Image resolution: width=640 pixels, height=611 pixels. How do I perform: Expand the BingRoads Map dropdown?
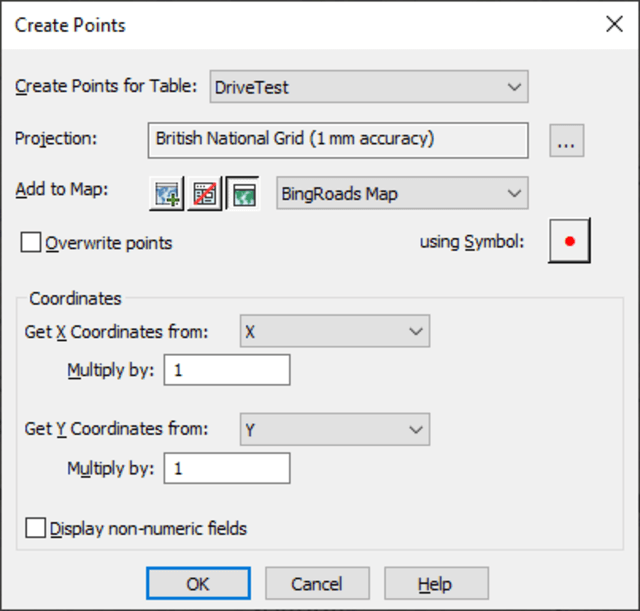pos(402,193)
